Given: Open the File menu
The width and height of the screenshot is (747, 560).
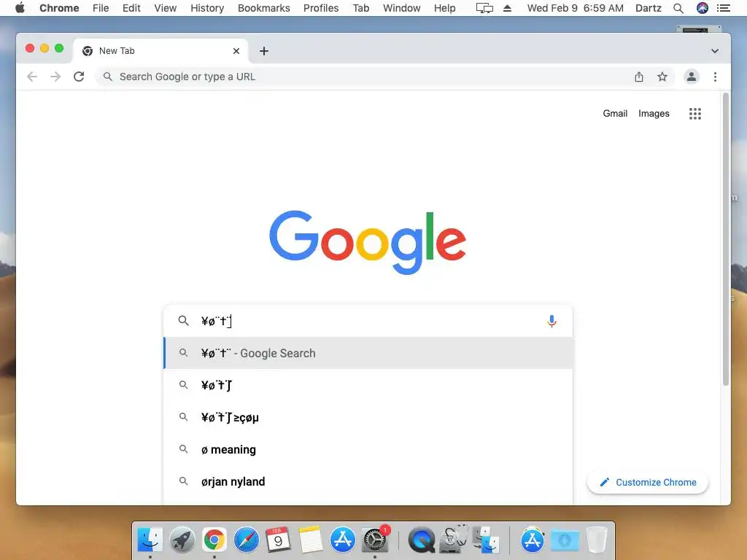Looking at the screenshot, I should 101,8.
